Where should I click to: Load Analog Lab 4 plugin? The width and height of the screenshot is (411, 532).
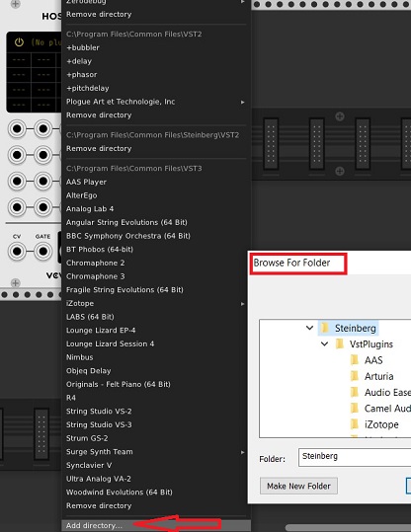click(156, 208)
